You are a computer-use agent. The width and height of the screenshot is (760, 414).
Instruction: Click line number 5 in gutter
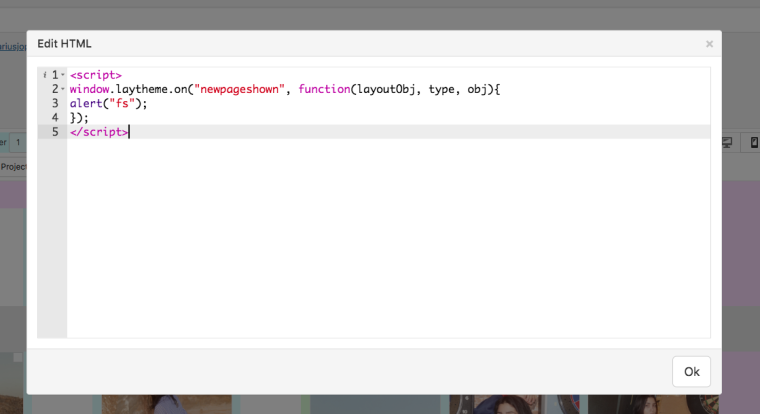(x=55, y=131)
